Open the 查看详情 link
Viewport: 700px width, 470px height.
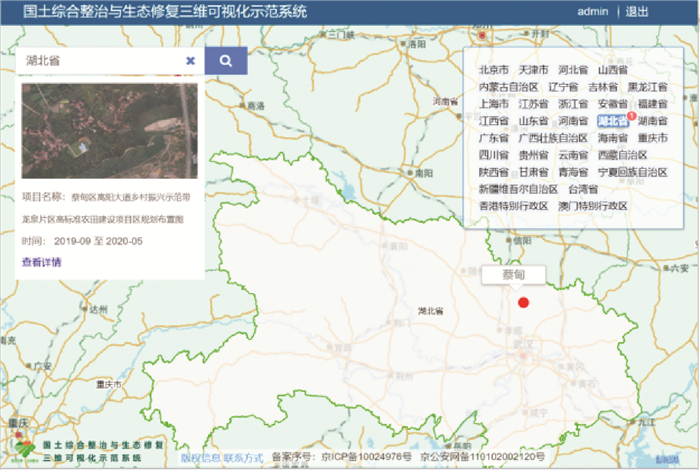42,262
